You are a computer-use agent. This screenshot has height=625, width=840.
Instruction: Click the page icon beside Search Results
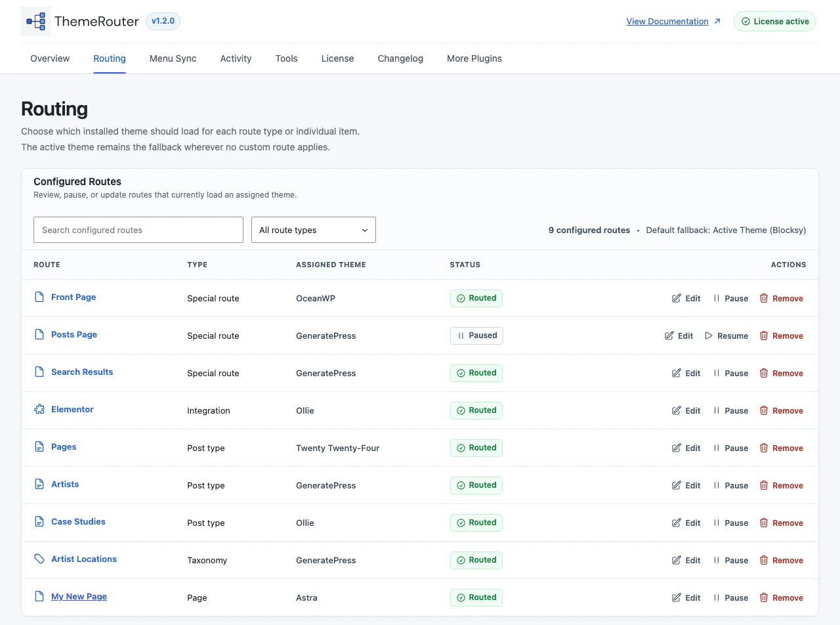click(39, 372)
